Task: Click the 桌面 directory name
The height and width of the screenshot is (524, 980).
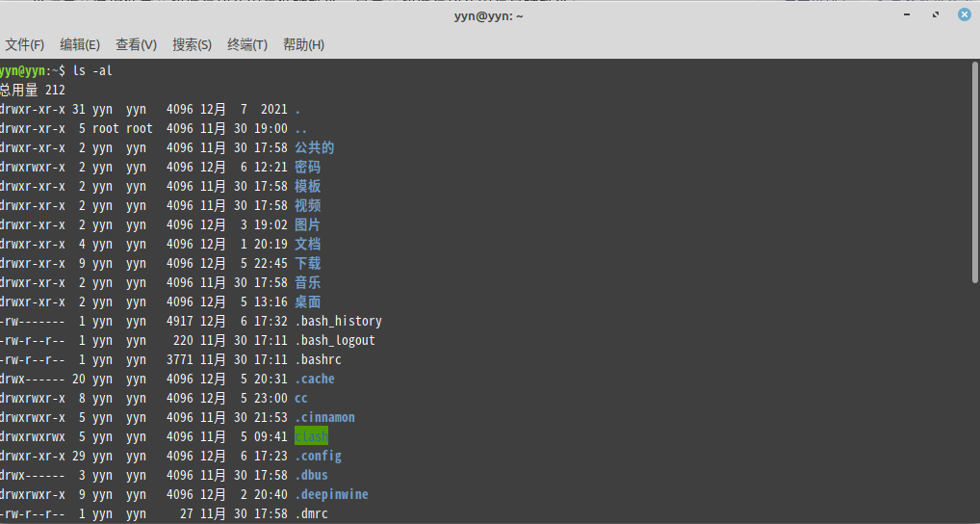Action: [307, 302]
